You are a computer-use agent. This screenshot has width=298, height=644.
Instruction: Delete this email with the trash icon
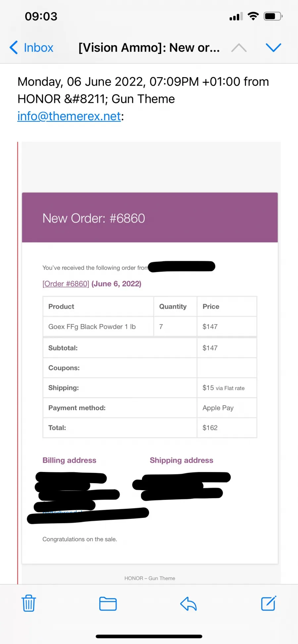click(x=29, y=603)
